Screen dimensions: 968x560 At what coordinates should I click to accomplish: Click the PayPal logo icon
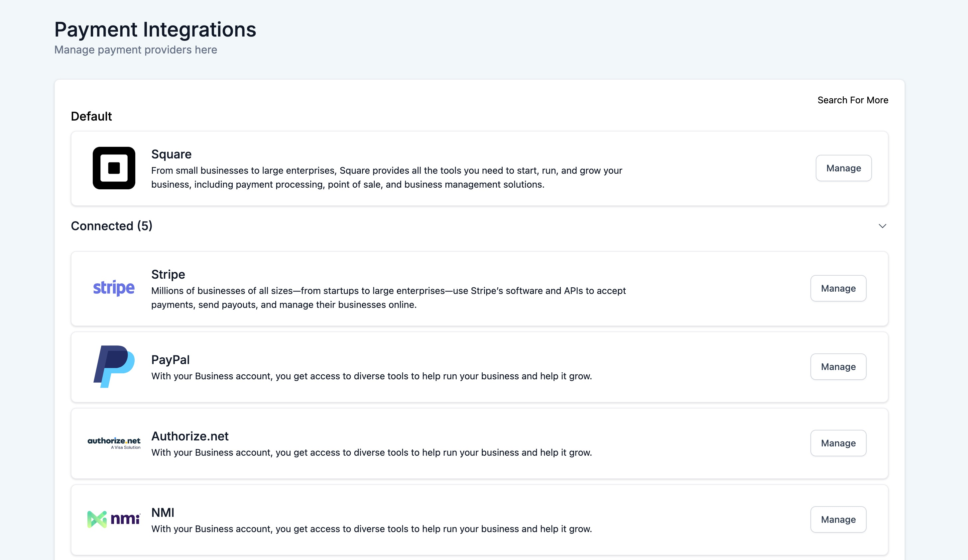114,367
